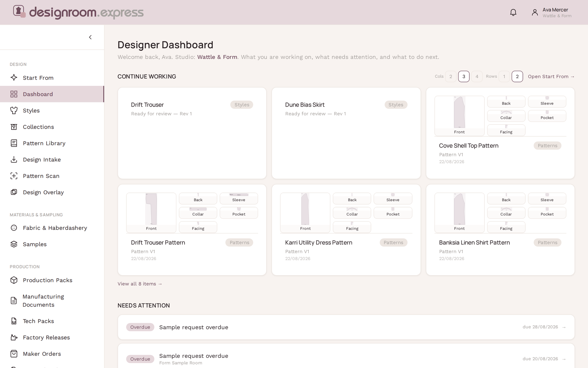Set columns to 3
This screenshot has width=588, height=368.
pos(464,76)
